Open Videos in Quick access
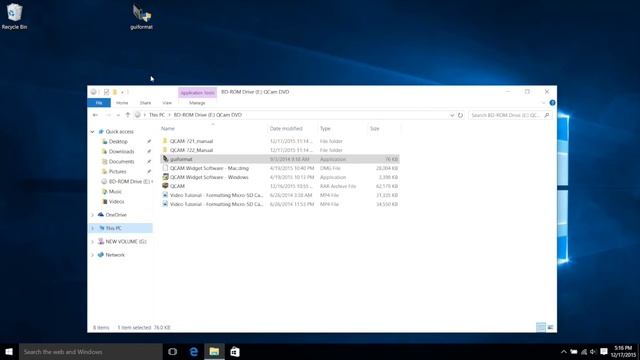The height and width of the screenshot is (360, 640). point(116,202)
